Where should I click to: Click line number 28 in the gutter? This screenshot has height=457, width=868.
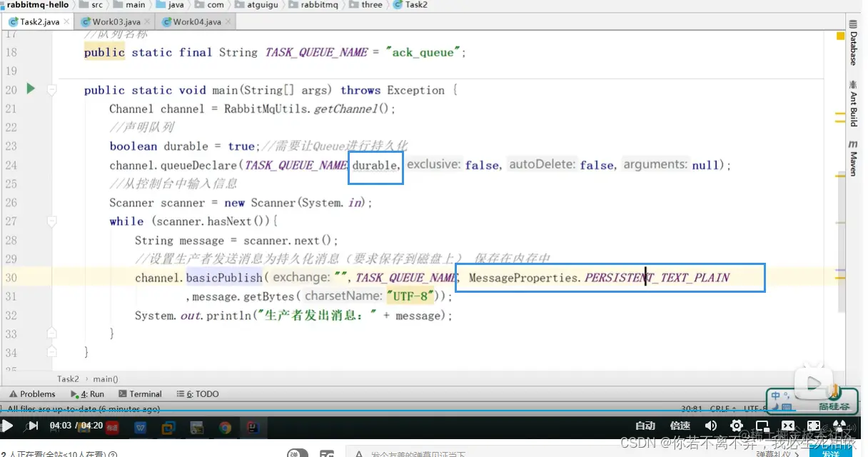pyautogui.click(x=11, y=240)
